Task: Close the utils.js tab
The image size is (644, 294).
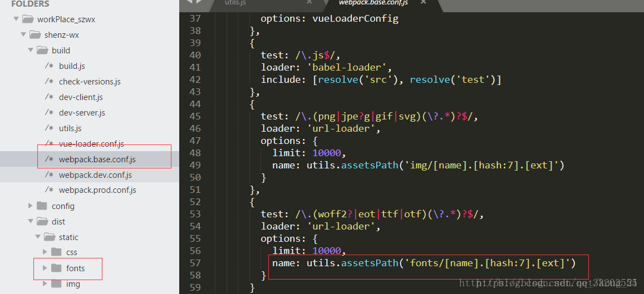Action: (309, 2)
